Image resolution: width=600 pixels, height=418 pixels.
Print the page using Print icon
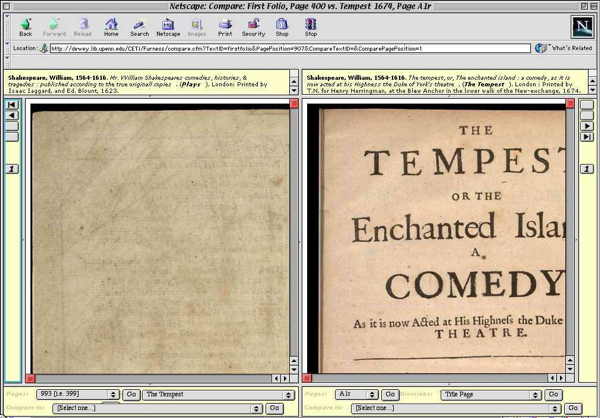click(225, 27)
